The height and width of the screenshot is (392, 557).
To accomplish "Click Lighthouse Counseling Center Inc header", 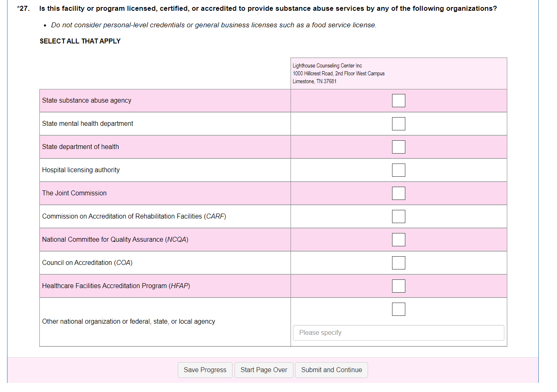I will pos(327,66).
